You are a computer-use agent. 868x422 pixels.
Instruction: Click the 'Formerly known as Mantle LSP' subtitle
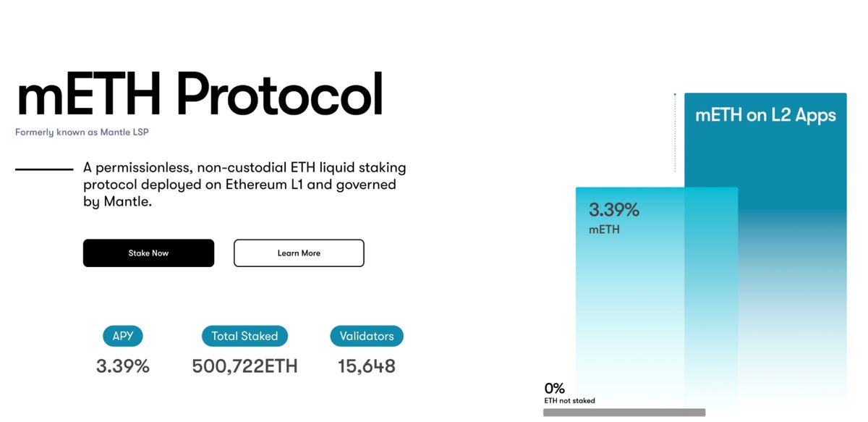[82, 132]
